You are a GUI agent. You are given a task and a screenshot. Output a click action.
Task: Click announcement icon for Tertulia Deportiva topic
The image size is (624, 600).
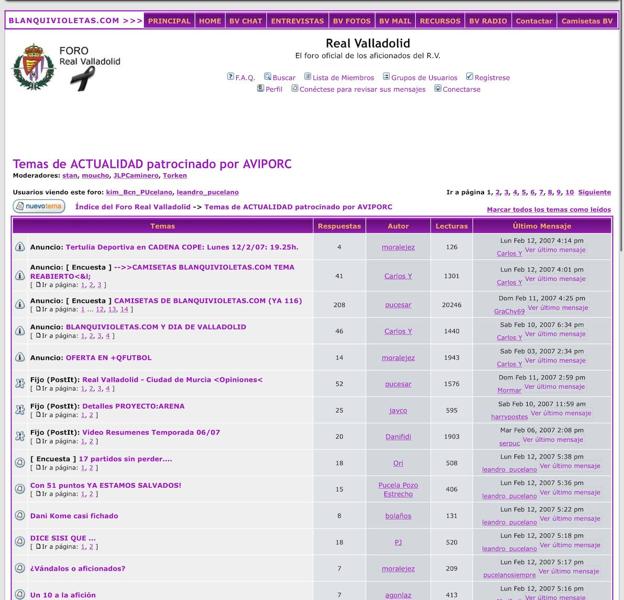tap(20, 247)
